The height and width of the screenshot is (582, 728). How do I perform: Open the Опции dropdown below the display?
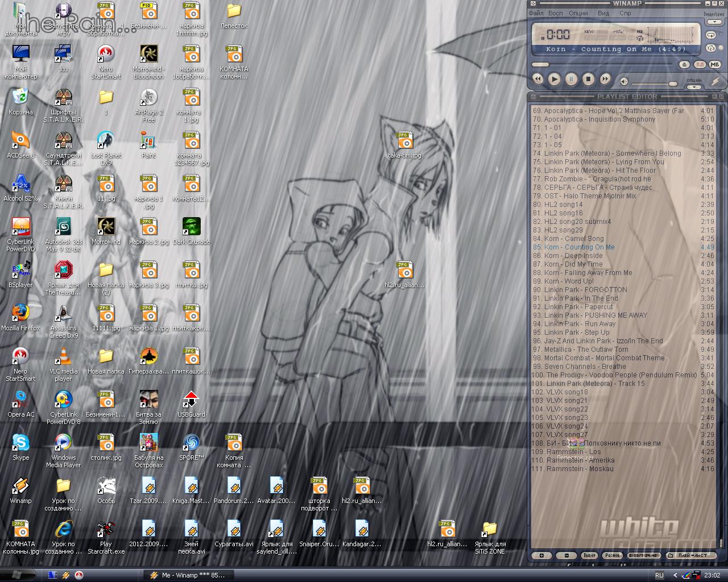coord(694,87)
